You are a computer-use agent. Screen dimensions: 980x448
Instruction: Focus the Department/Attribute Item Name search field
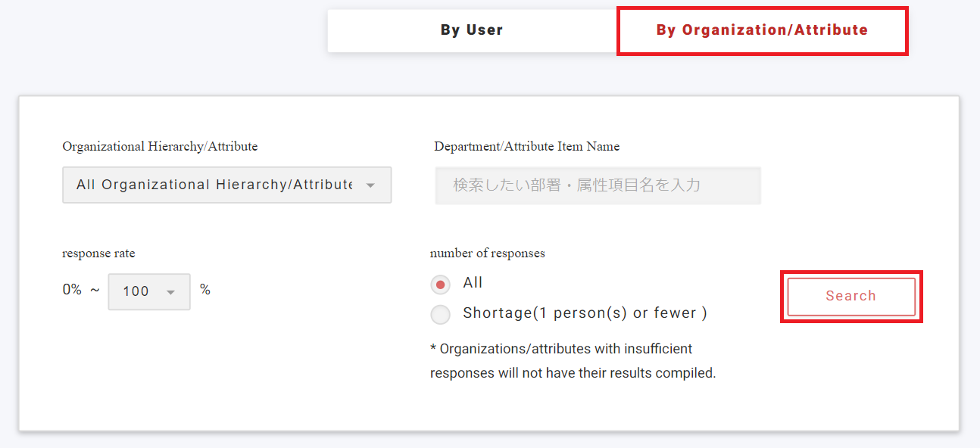[x=598, y=185]
